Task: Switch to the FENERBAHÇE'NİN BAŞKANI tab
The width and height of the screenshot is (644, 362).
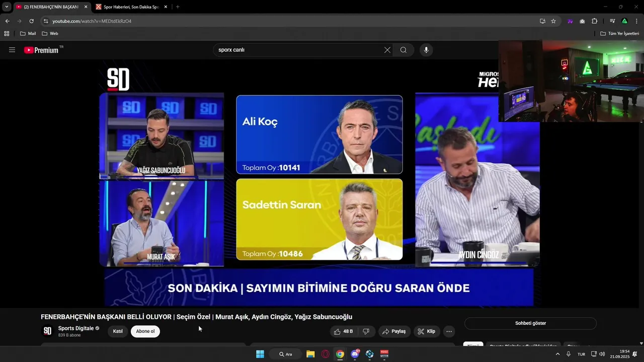Action: point(51,7)
